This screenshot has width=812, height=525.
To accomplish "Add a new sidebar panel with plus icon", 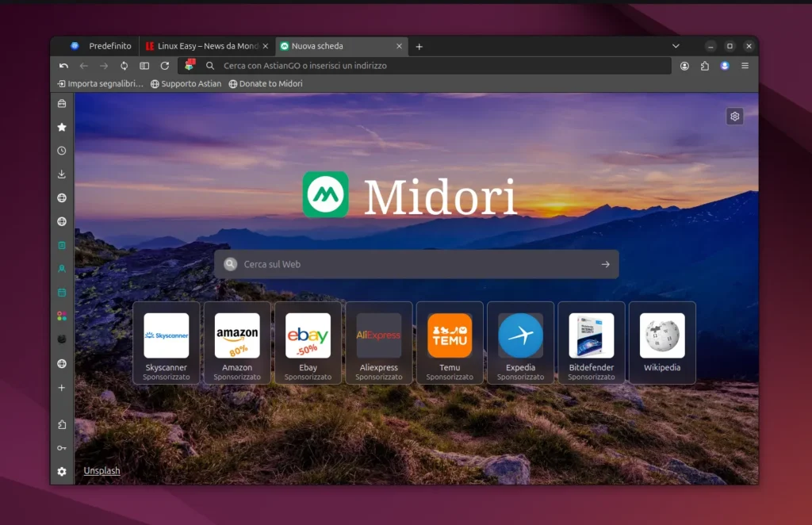I will click(62, 387).
